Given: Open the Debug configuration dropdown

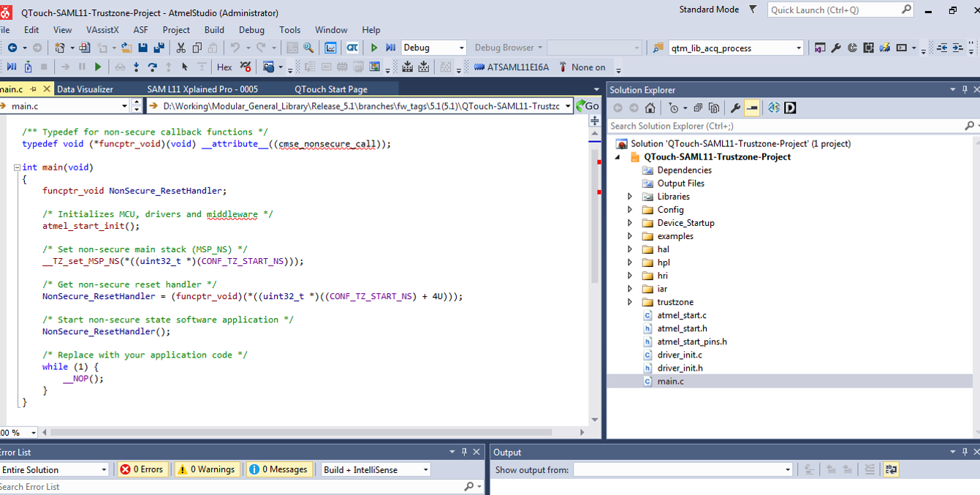Looking at the screenshot, I should pyautogui.click(x=433, y=48).
